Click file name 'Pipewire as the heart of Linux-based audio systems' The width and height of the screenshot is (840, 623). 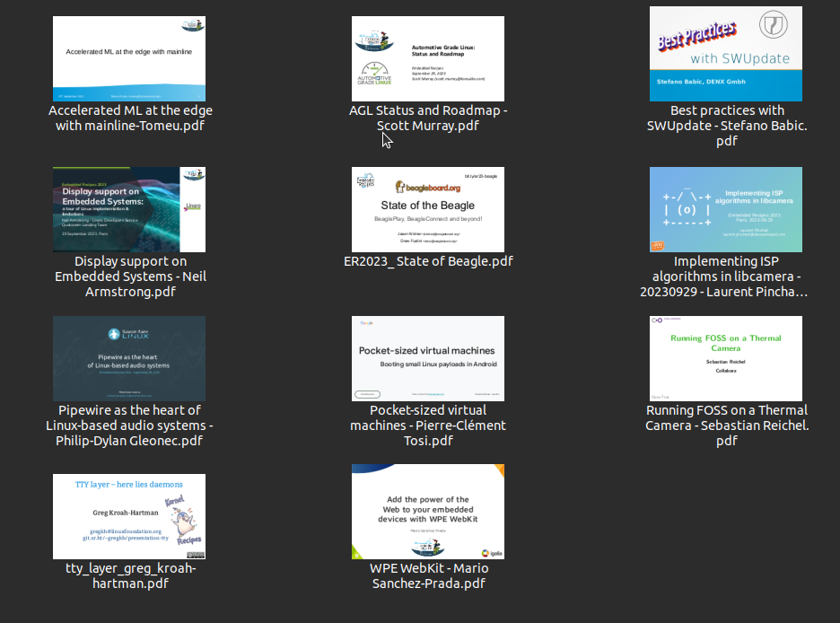pyautogui.click(x=129, y=426)
